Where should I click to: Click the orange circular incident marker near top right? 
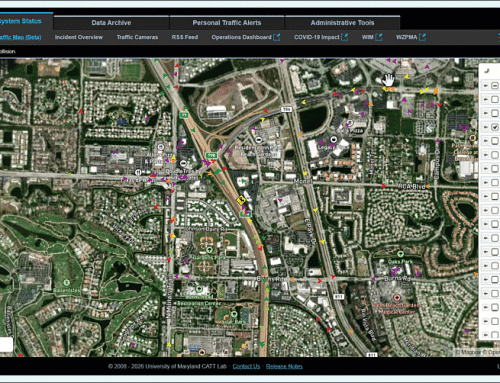point(435,91)
